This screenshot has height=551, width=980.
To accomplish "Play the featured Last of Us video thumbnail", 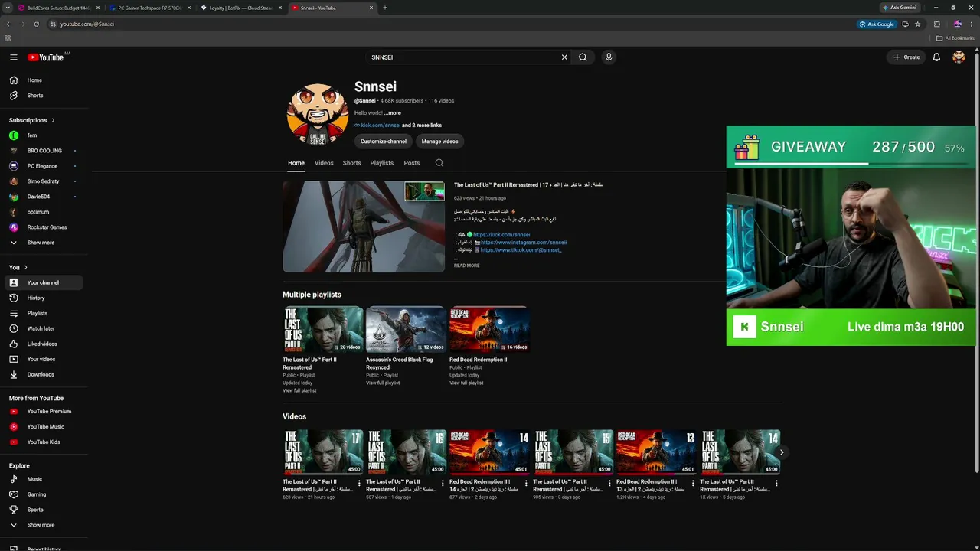I will [x=364, y=227].
